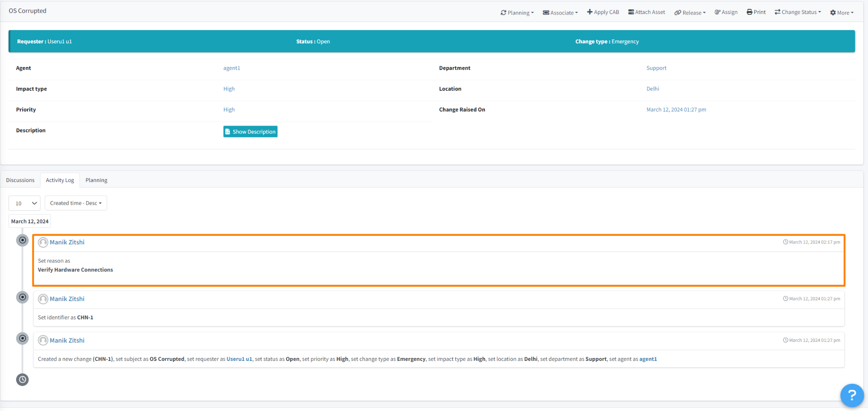Image resolution: width=868 pixels, height=411 pixels.
Task: Click the blue help question mark icon
Action: (x=851, y=395)
